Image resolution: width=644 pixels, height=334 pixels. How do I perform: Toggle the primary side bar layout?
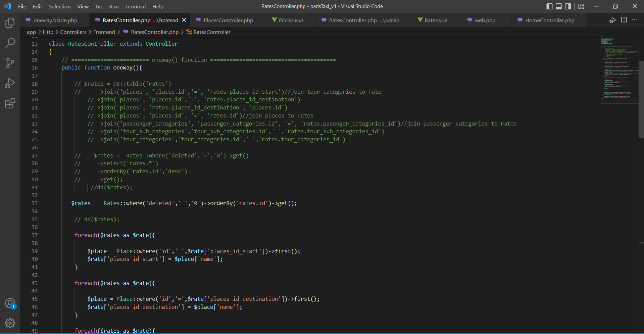[549, 6]
